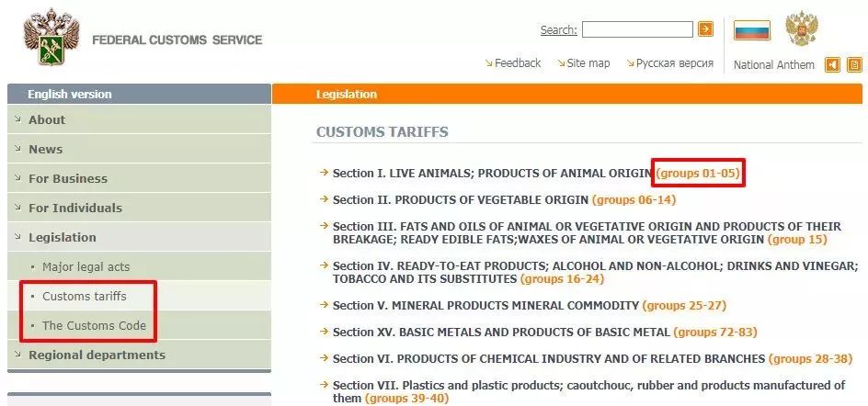Expand the About sidebar section
868x406 pixels.
(x=139, y=119)
